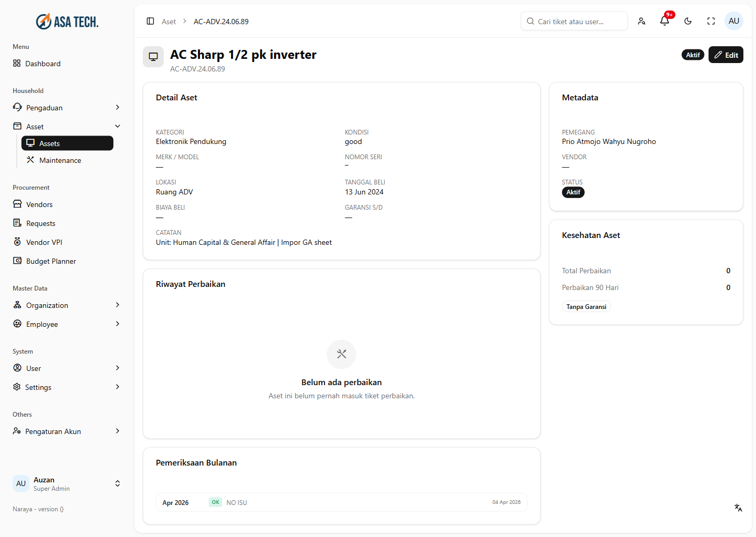Open the user search icon in header
Screen dimensions: 756x537
click(642, 21)
